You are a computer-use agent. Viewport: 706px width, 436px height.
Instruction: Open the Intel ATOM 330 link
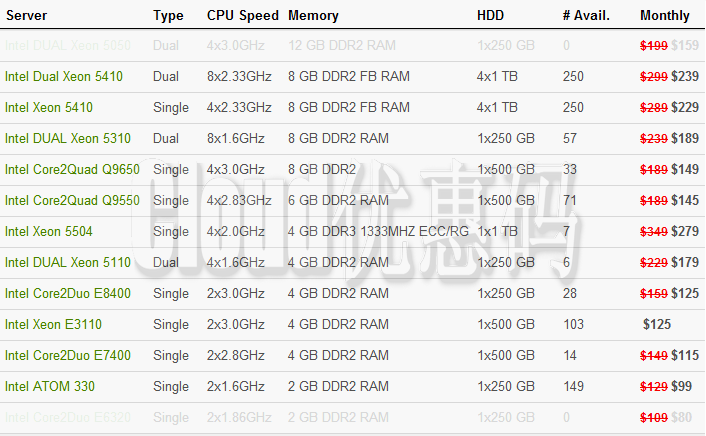[50, 386]
